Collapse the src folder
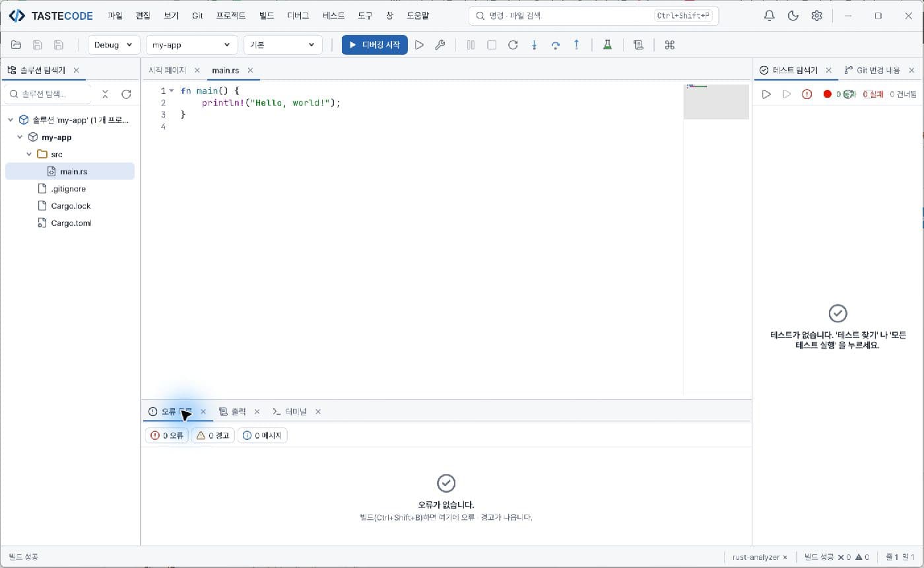 click(x=29, y=154)
